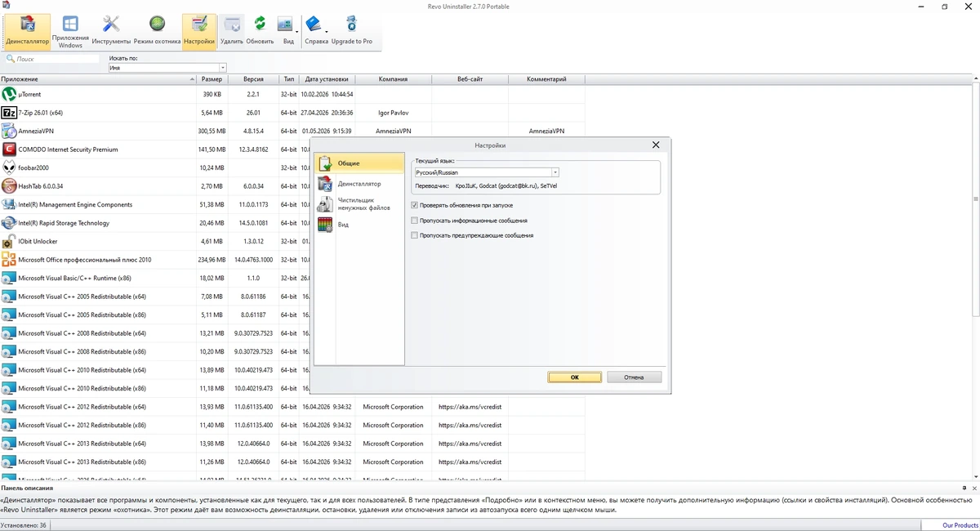Sort by Компания column header
980x531 pixels.
pyautogui.click(x=393, y=79)
